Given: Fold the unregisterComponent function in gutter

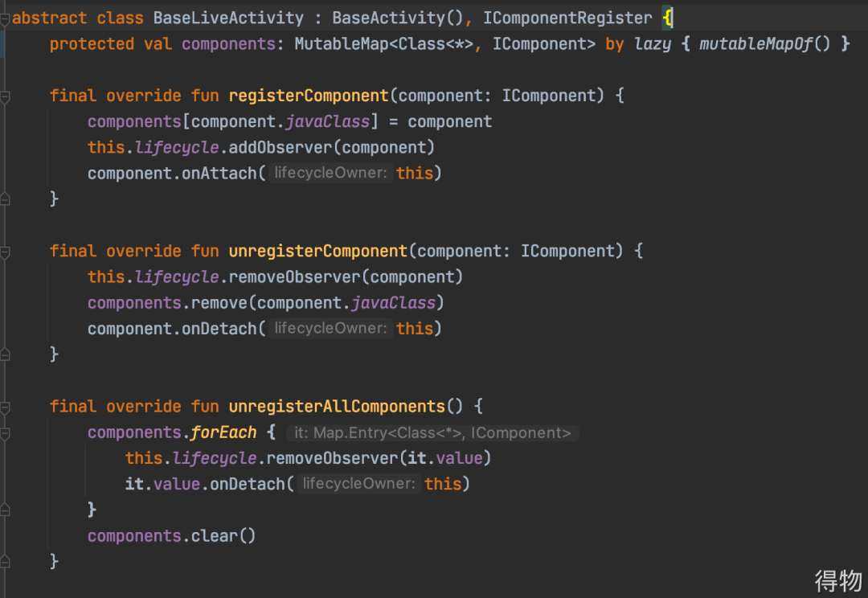Looking at the screenshot, I should point(5,251).
